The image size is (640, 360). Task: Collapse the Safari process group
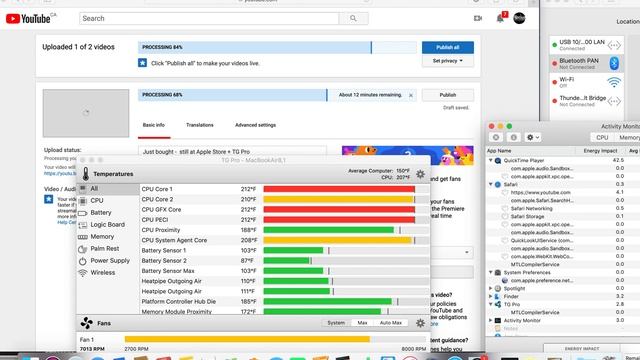[491, 184]
